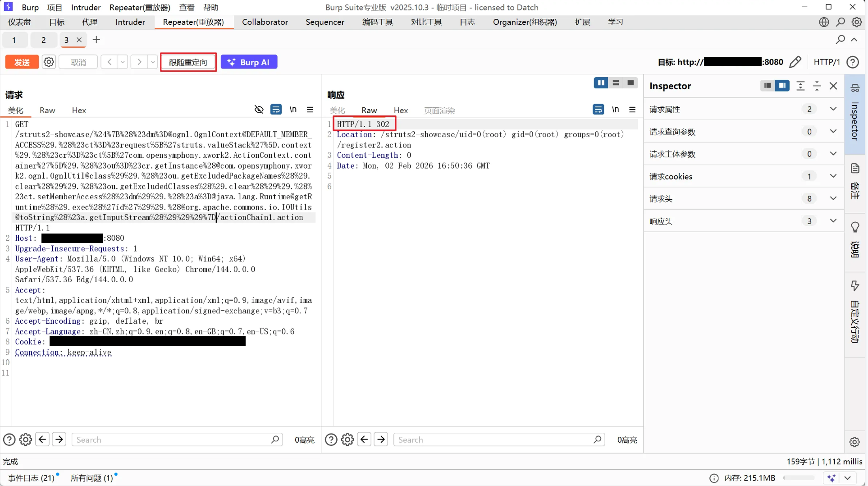
Task: Toggle the \n newline display in request editor
Action: pos(293,110)
